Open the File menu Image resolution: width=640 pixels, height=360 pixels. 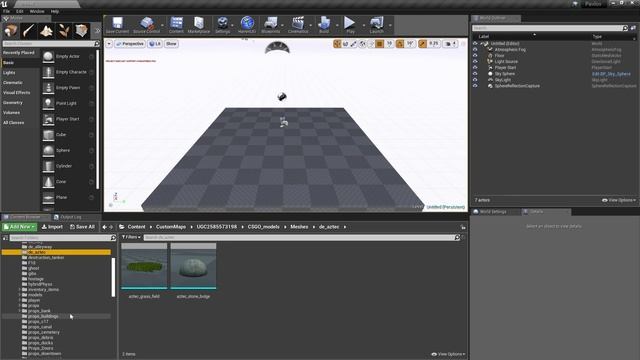coord(7,11)
